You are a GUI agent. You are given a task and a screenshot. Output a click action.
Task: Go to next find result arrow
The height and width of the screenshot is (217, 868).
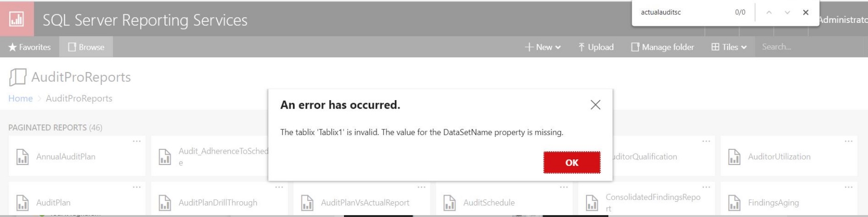tap(787, 12)
